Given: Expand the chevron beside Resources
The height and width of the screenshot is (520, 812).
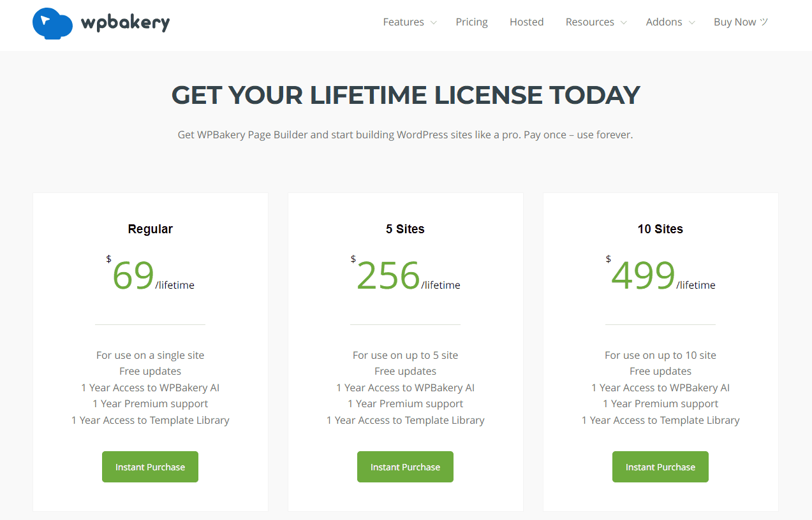Looking at the screenshot, I should pos(624,23).
